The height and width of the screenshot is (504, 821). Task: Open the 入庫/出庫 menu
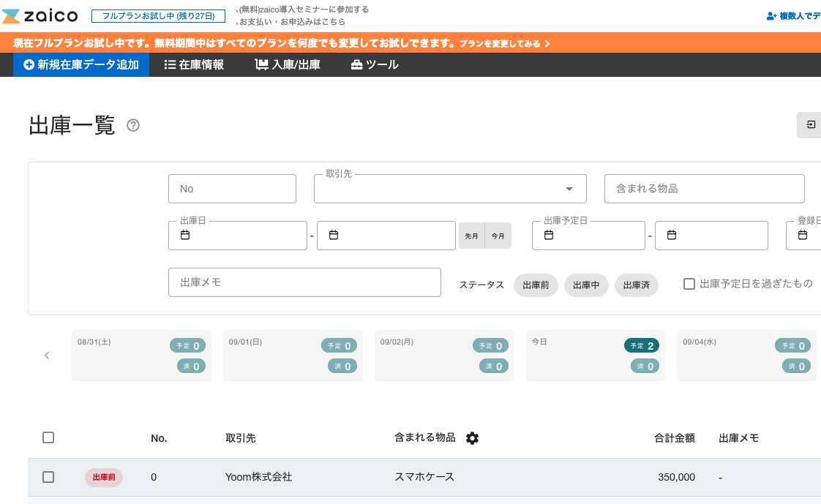(288, 64)
